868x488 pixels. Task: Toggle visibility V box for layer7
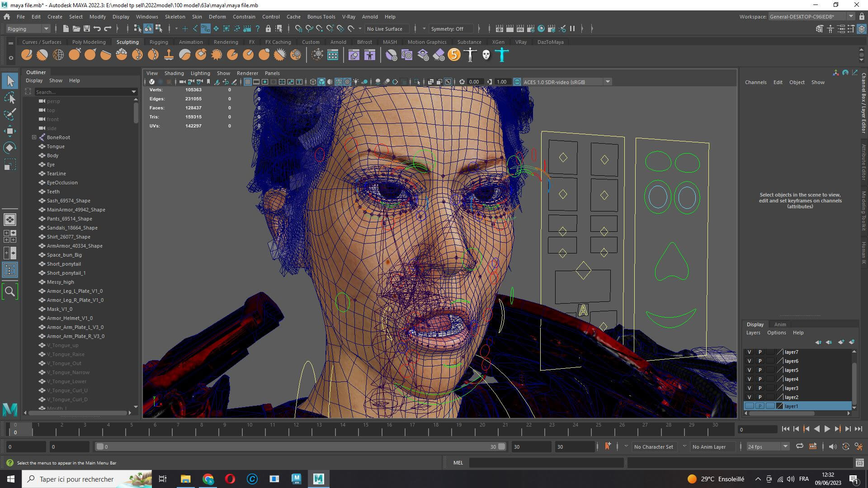point(749,352)
